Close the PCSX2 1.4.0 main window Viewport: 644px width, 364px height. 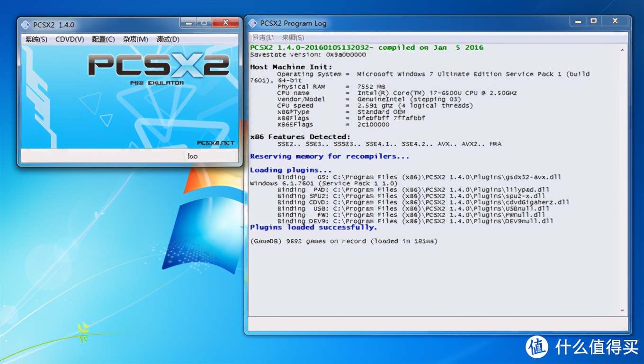pos(225,22)
